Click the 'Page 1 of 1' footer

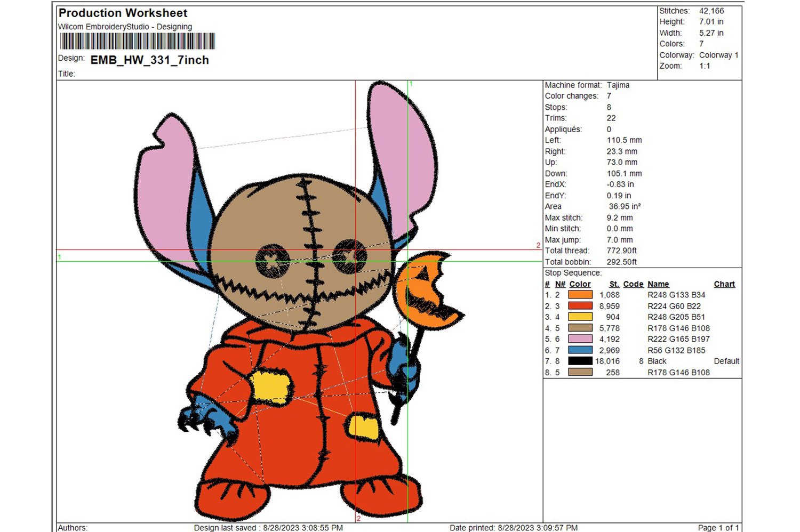click(x=718, y=528)
